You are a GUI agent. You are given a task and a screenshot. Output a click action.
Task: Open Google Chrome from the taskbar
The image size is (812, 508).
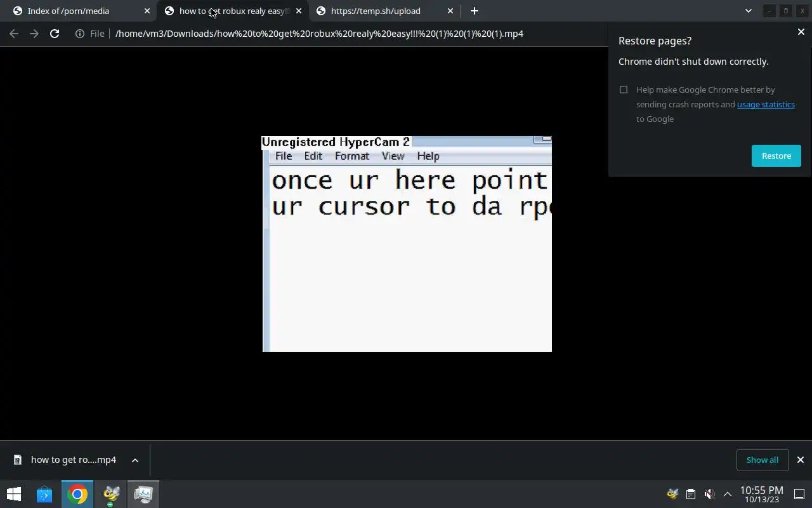pos(77,494)
